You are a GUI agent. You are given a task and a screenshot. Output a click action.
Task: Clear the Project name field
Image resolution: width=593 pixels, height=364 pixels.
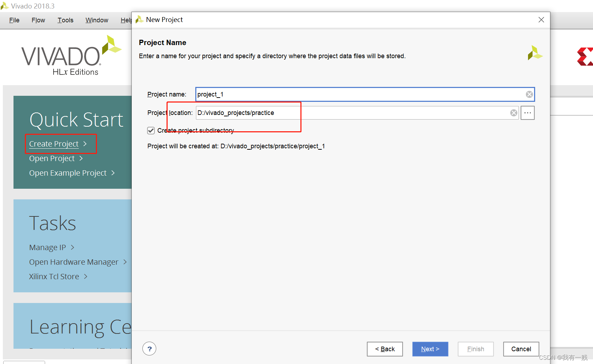(x=529, y=94)
